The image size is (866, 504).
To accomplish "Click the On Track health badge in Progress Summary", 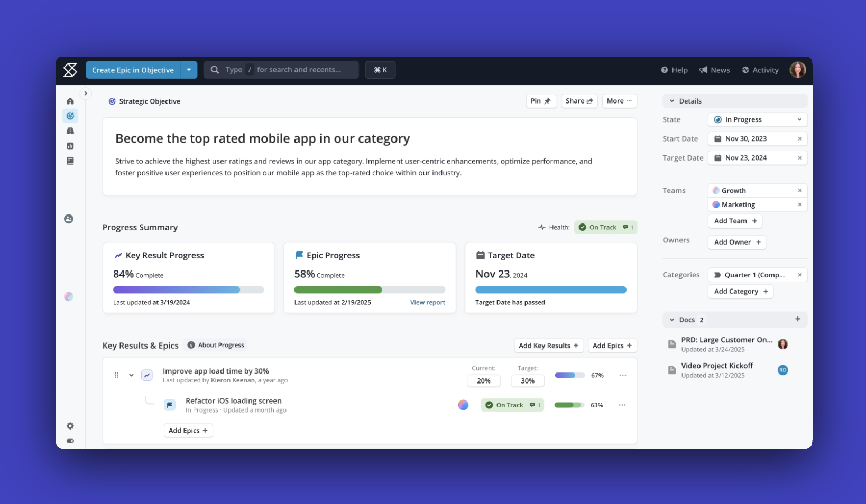I will (605, 227).
